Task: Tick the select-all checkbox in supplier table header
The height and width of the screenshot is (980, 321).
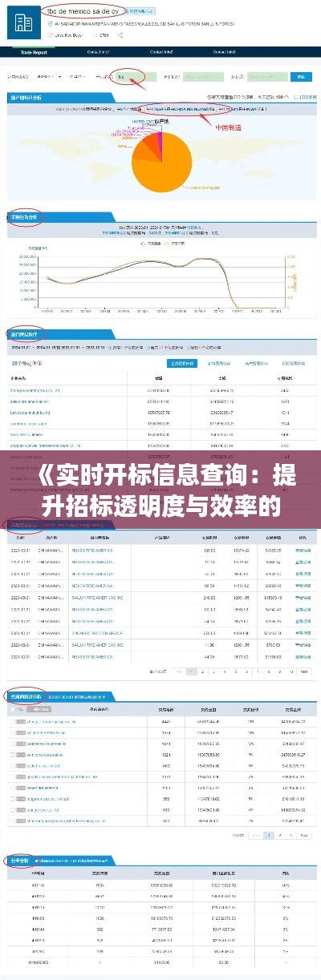Action: 11,709
